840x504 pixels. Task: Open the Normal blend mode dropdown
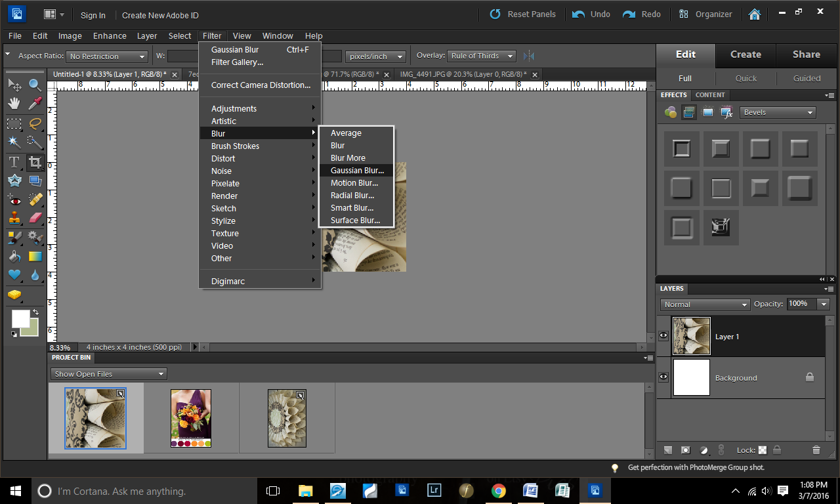tap(705, 304)
